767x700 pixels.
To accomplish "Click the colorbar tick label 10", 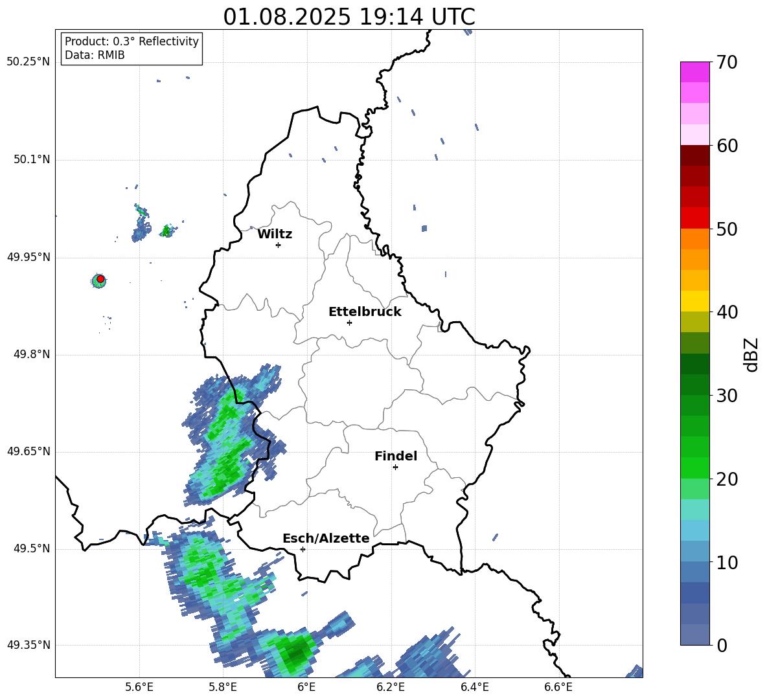I will point(727,562).
